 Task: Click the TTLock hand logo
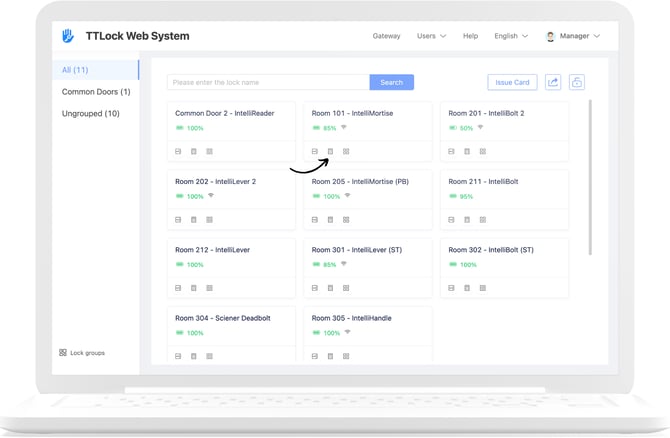(68, 36)
